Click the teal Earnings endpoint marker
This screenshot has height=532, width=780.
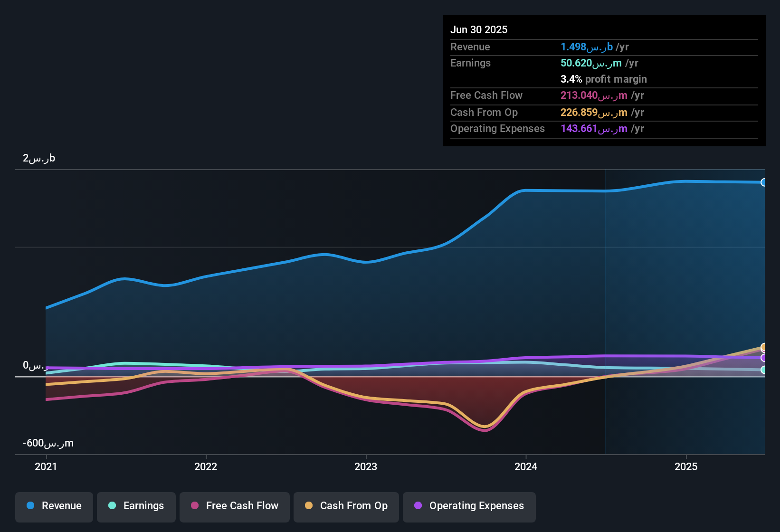pyautogui.click(x=764, y=370)
